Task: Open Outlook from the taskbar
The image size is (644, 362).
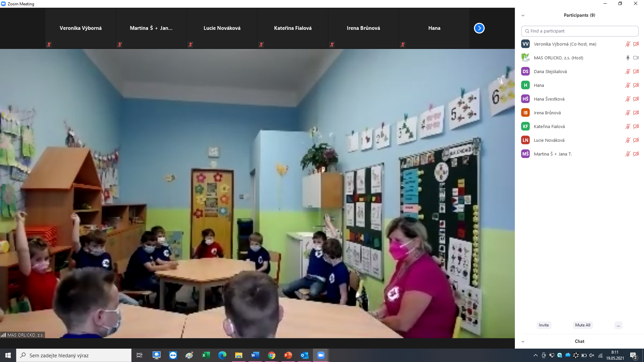Action: (304, 355)
